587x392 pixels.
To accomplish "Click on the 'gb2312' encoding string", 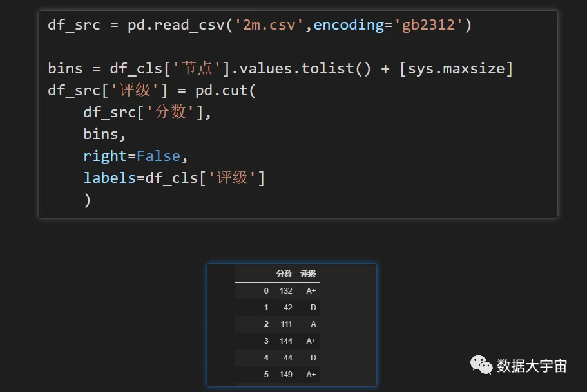I will point(428,25).
